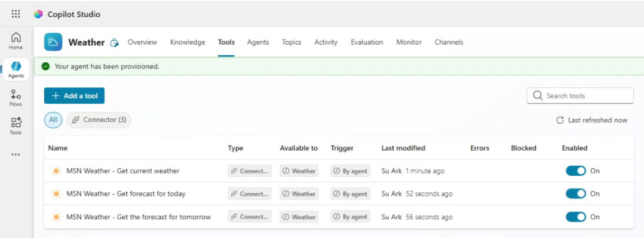Sort by Last modified column header
644x238 pixels.
tap(403, 148)
